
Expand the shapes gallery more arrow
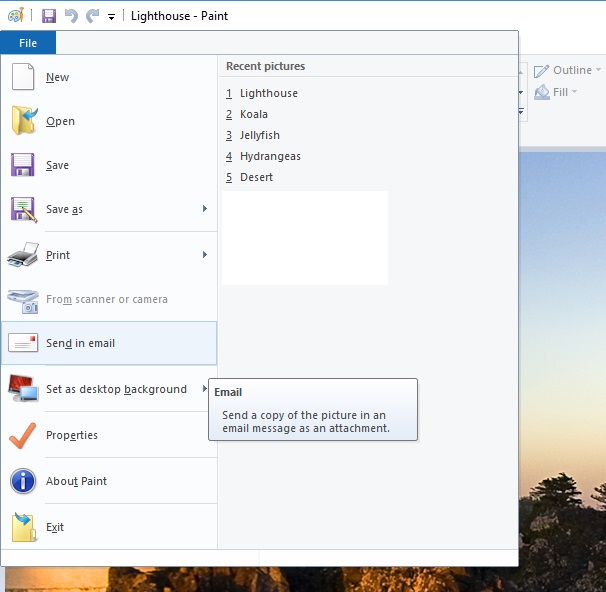[521, 112]
